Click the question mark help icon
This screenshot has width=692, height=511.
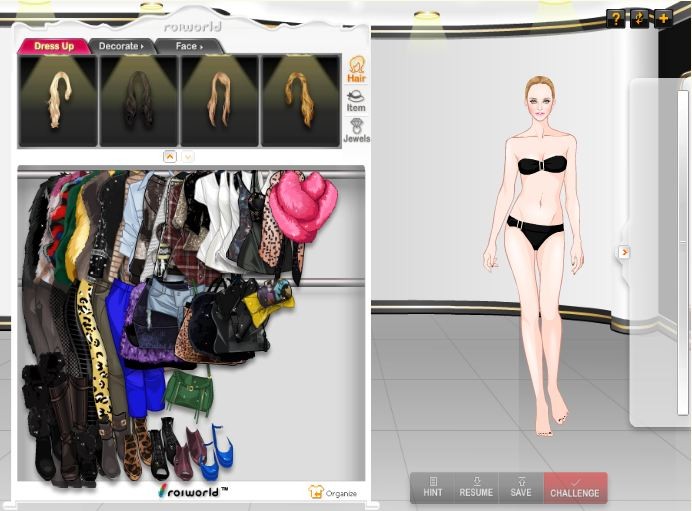click(x=616, y=18)
